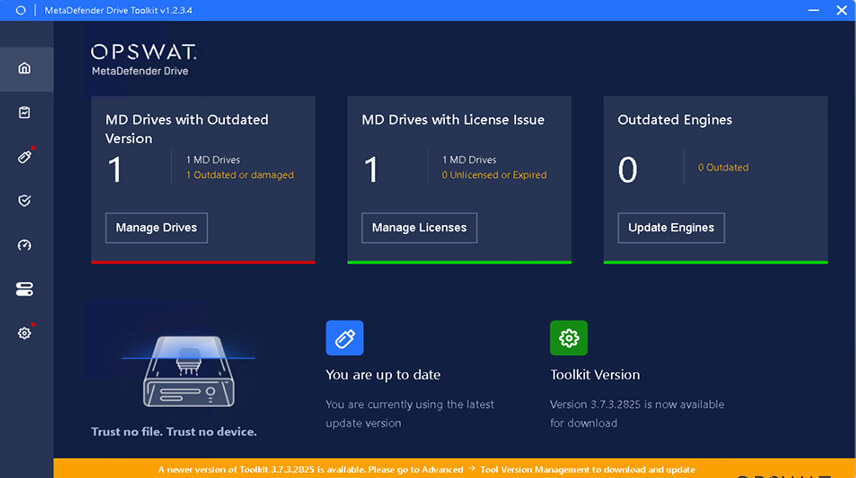Click the toggle switches icon in the sidebar

point(25,289)
